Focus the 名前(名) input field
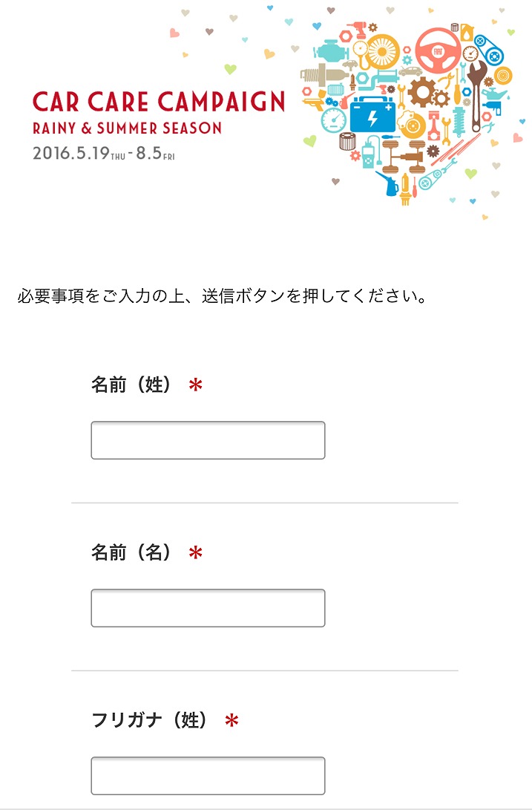Screen dimensions: 532x810 [x=208, y=608]
